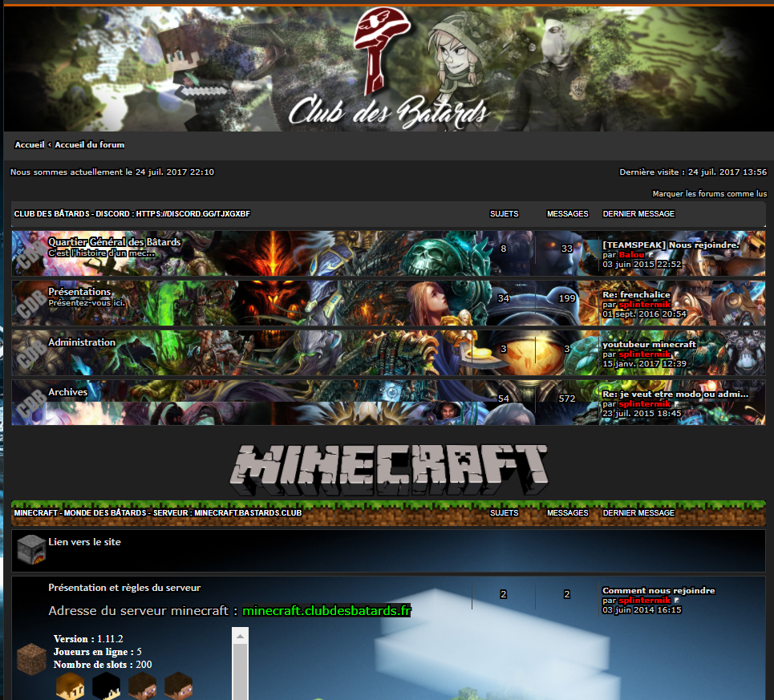
Task: View latest post icon in Archives row
Action: [676, 404]
